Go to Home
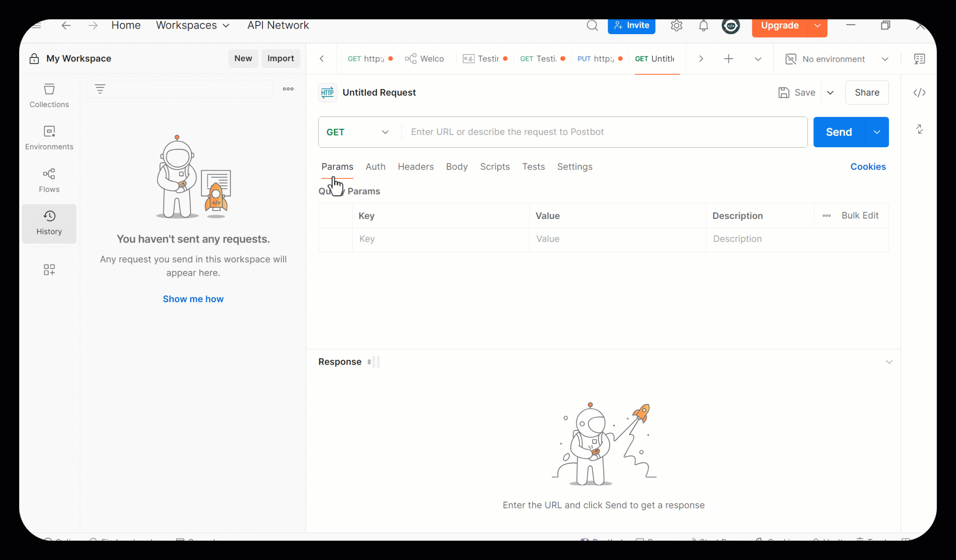This screenshot has height=560, width=956. click(126, 25)
